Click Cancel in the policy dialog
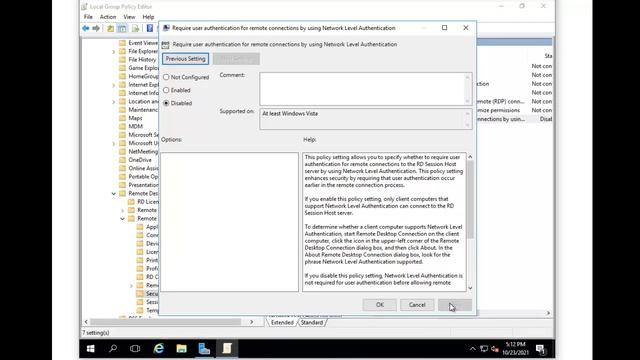The height and width of the screenshot is (360, 640). tap(417, 305)
